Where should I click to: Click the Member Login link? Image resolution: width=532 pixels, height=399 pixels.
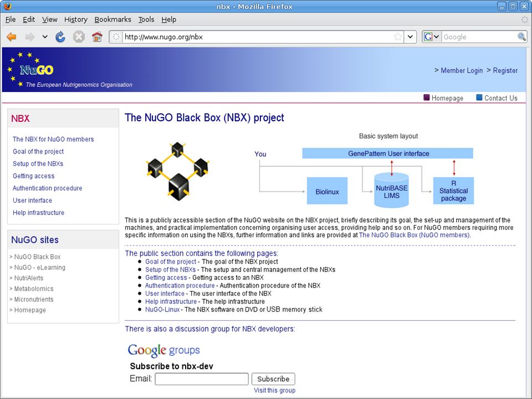click(x=462, y=70)
